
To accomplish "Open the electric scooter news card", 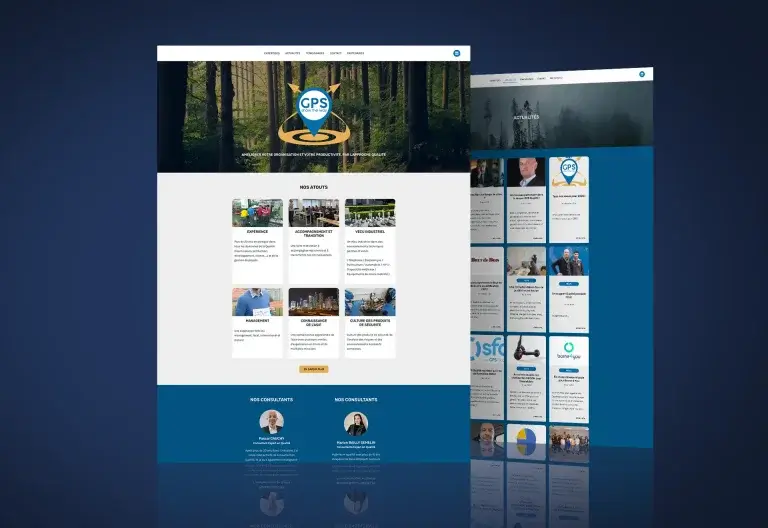I will 526,378.
